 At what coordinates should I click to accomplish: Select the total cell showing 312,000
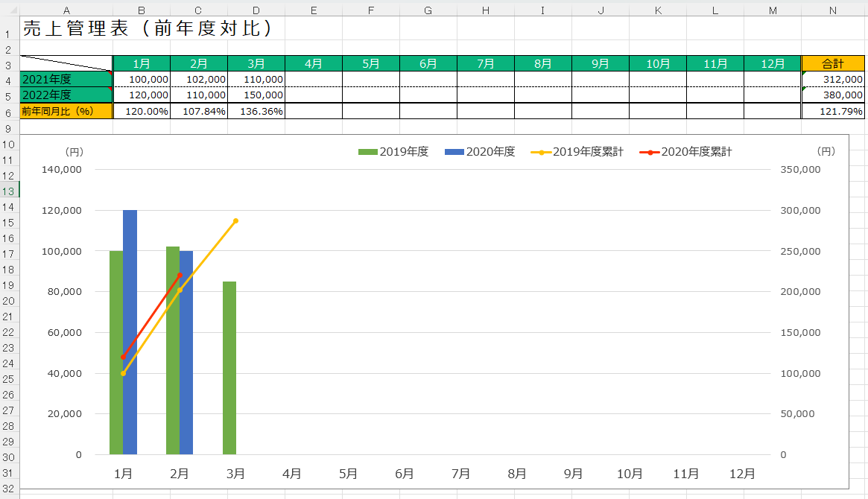(832, 79)
